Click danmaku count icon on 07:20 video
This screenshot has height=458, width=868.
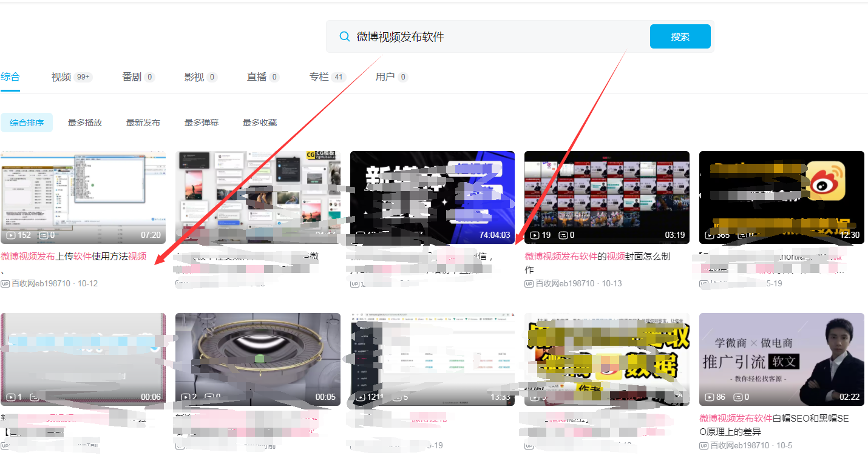pos(44,235)
